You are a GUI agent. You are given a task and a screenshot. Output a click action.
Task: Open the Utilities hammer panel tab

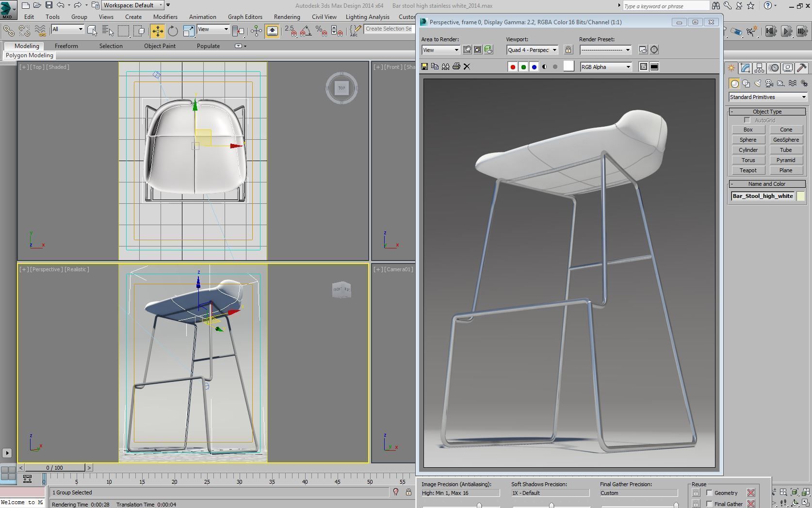pos(802,68)
